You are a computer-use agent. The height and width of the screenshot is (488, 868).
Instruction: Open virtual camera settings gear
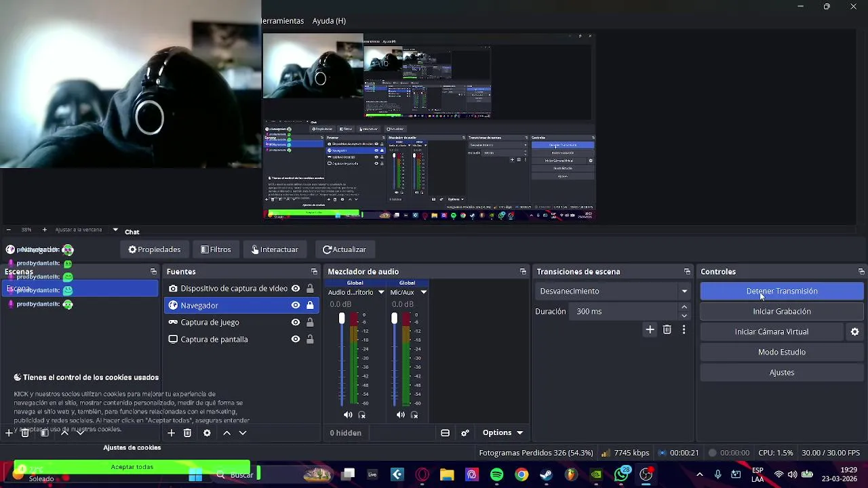[854, 331]
